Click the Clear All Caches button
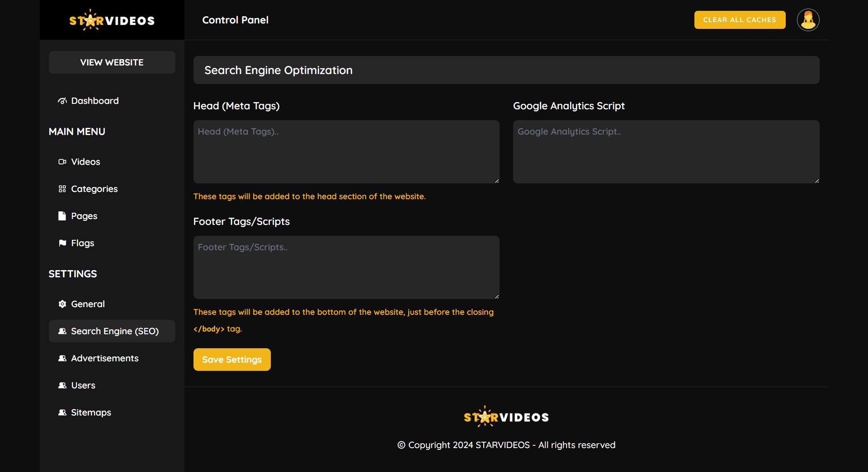 point(740,20)
